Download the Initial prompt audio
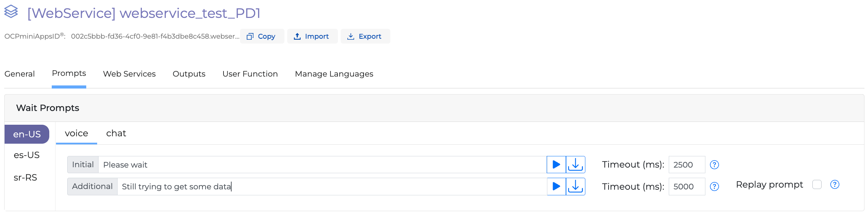The height and width of the screenshot is (215, 868). [x=575, y=164]
